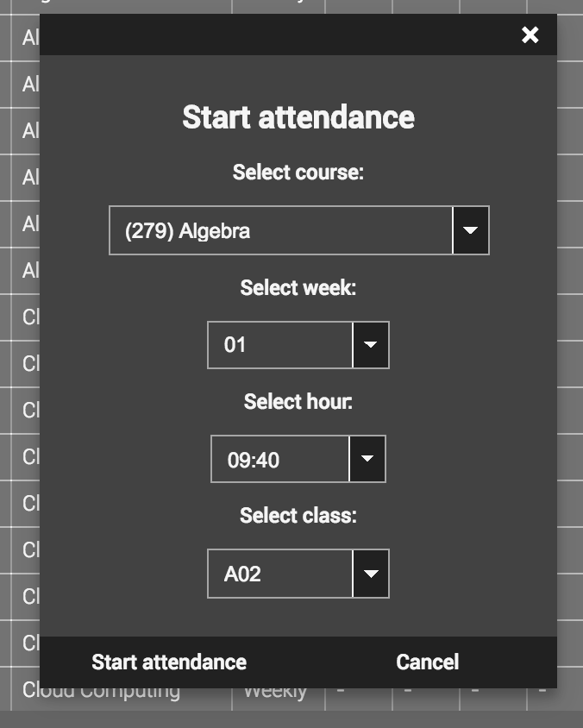
Task: Open the hour selector showing 09:40
Action: (x=276, y=459)
